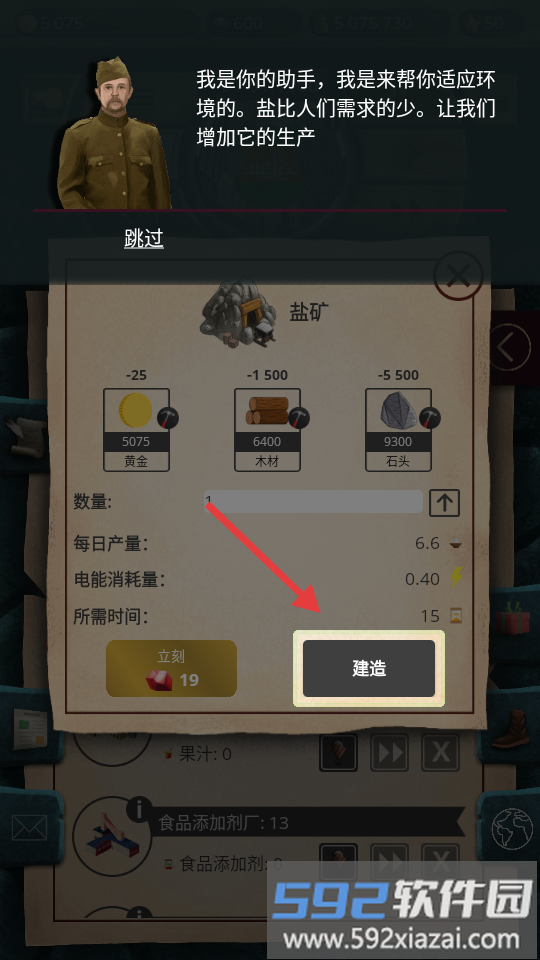Screen dimensions: 540x960
Task: Open the gift box icon
Action: [512, 618]
